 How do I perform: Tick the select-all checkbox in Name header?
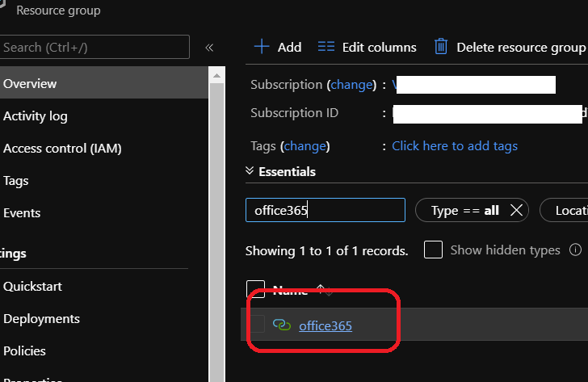pos(256,290)
